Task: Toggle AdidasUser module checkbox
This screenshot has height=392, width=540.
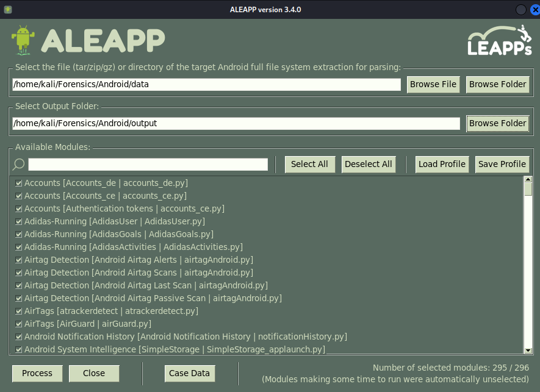Action: [x=18, y=222]
